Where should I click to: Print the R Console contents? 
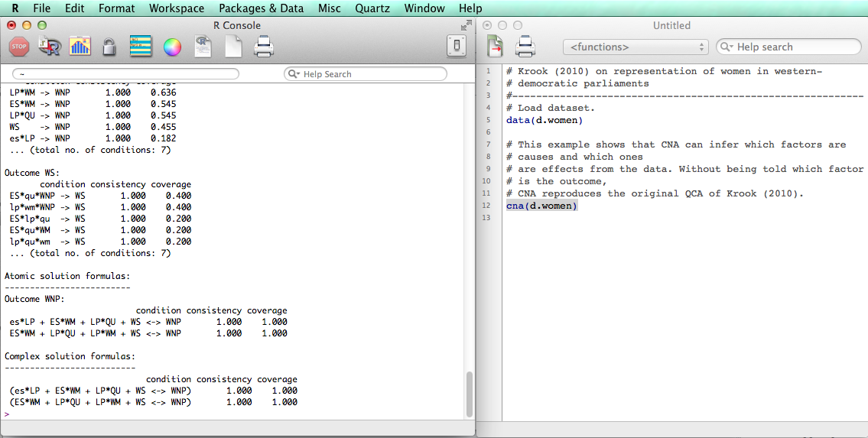coord(264,47)
